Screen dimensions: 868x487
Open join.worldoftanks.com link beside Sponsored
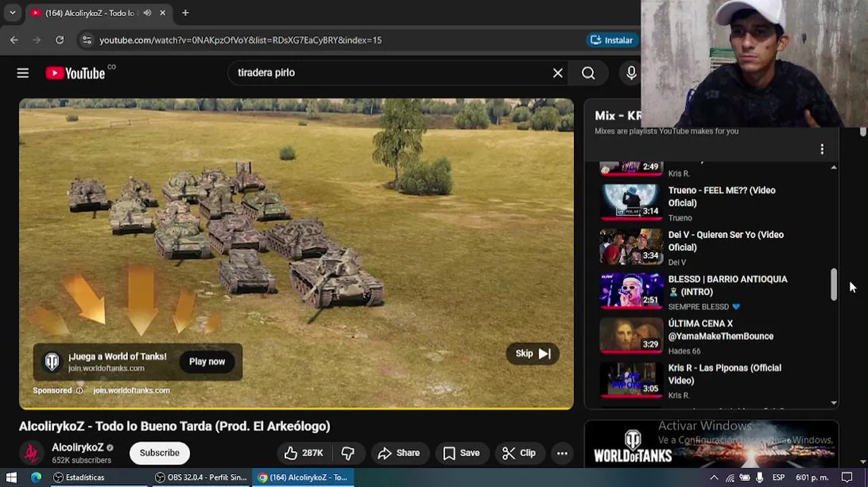pyautogui.click(x=131, y=390)
